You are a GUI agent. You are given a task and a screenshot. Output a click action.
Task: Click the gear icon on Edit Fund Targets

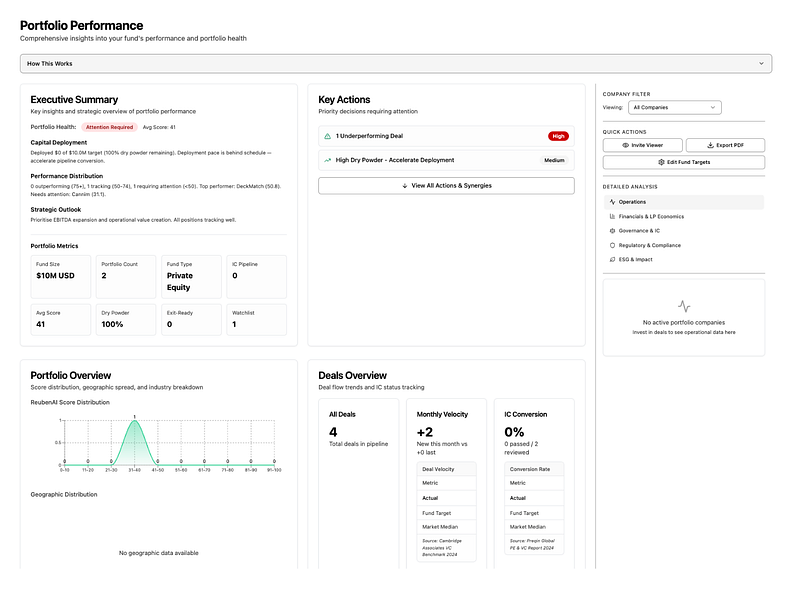click(x=661, y=162)
